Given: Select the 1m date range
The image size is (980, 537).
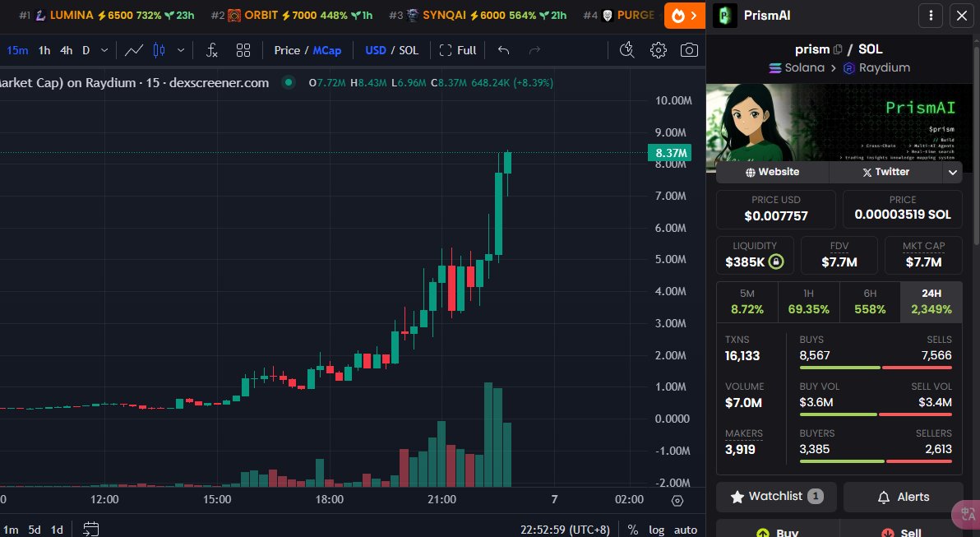Looking at the screenshot, I should pos(11,530).
